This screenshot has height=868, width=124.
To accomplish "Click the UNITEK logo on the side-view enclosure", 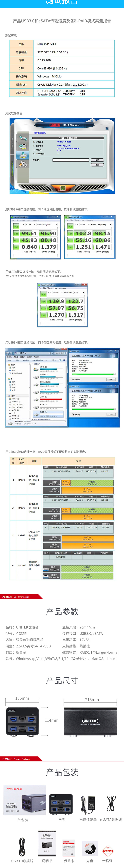I will (90, 721).
